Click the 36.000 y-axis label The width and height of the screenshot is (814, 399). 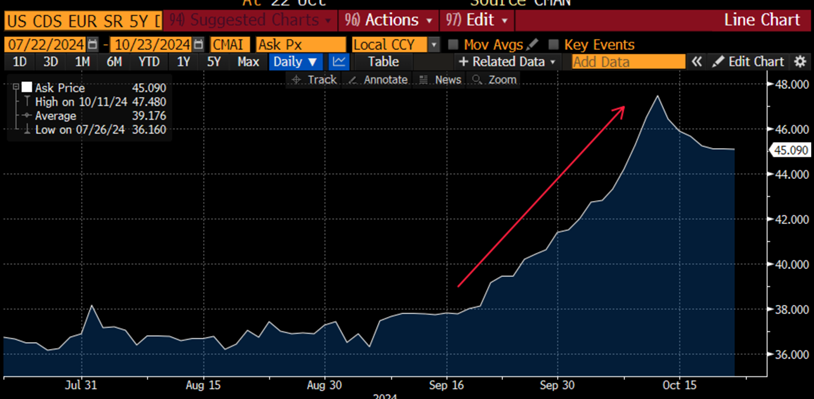(791, 354)
